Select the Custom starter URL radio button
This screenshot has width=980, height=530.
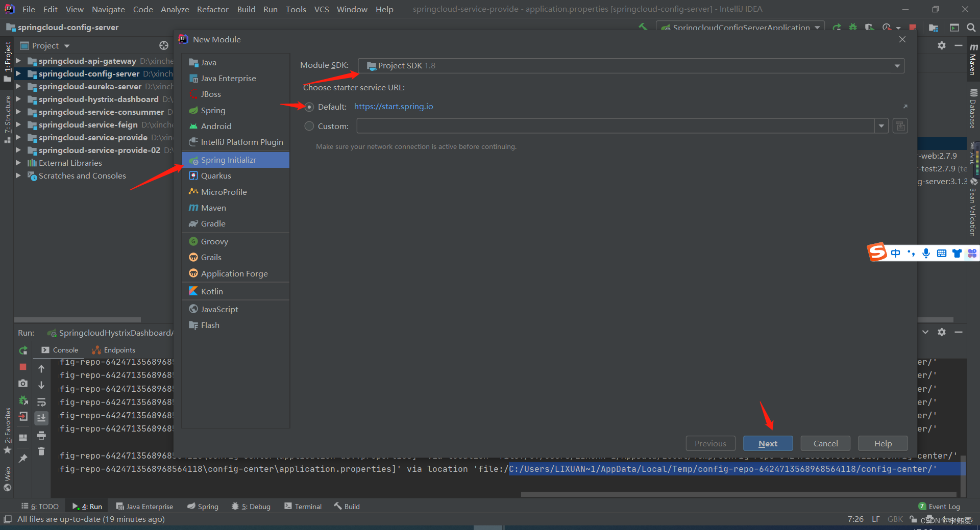[309, 126]
